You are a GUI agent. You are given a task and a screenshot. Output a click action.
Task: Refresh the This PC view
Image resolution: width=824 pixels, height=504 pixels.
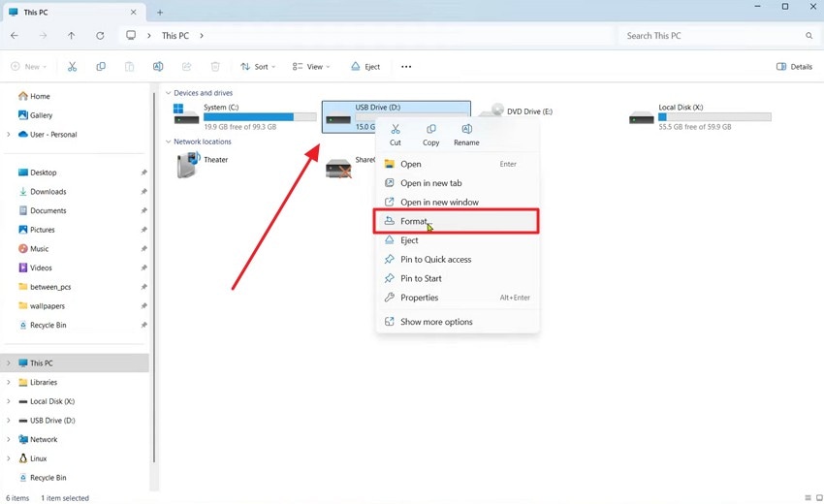(100, 36)
